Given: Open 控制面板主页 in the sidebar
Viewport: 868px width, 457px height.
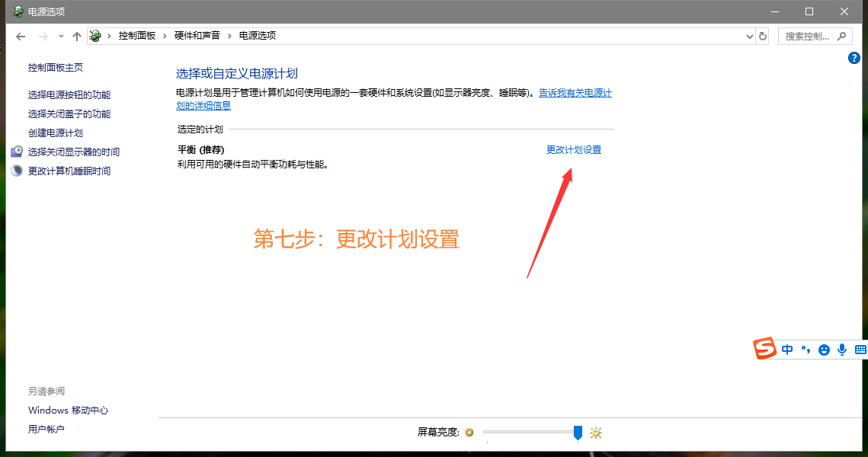Looking at the screenshot, I should point(56,68).
